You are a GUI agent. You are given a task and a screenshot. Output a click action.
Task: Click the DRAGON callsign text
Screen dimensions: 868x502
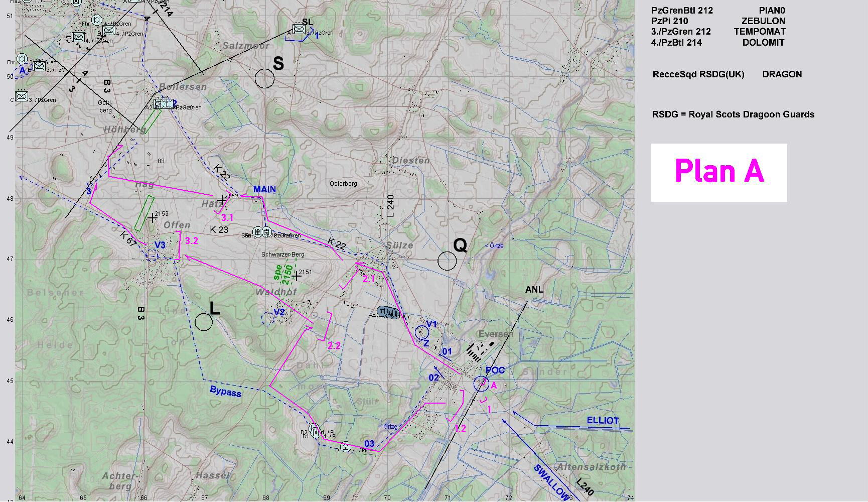782,74
